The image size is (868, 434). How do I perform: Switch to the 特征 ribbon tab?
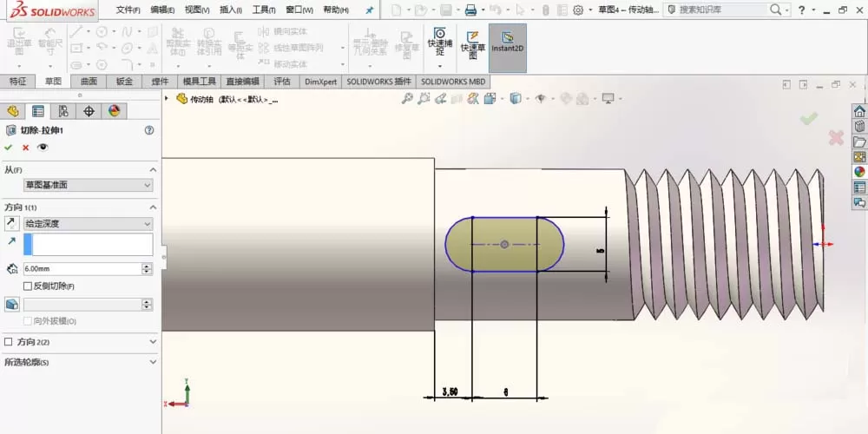click(x=17, y=82)
